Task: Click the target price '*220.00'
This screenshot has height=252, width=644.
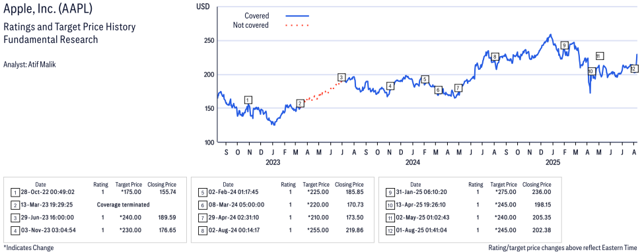Action: [x=319, y=205]
